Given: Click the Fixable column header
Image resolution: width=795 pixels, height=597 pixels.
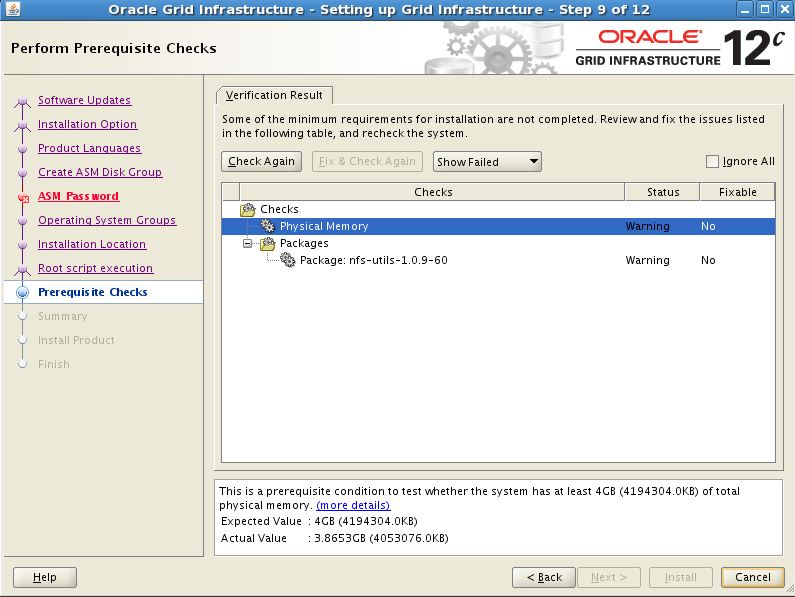Looking at the screenshot, I should click(737, 192).
